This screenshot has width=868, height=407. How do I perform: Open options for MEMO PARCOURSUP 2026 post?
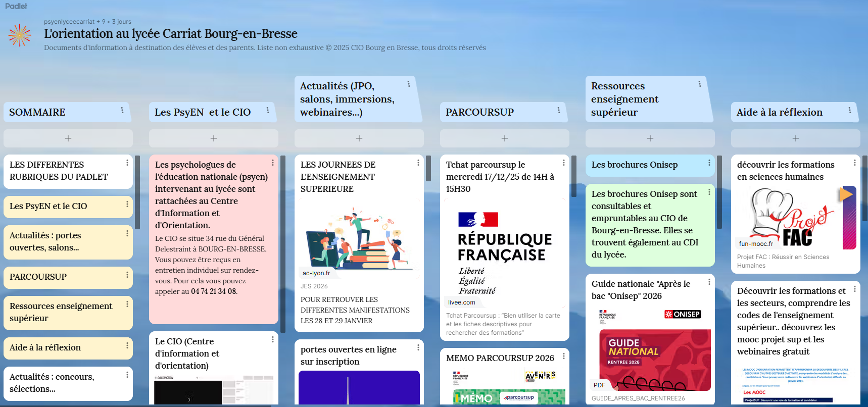coord(564,356)
